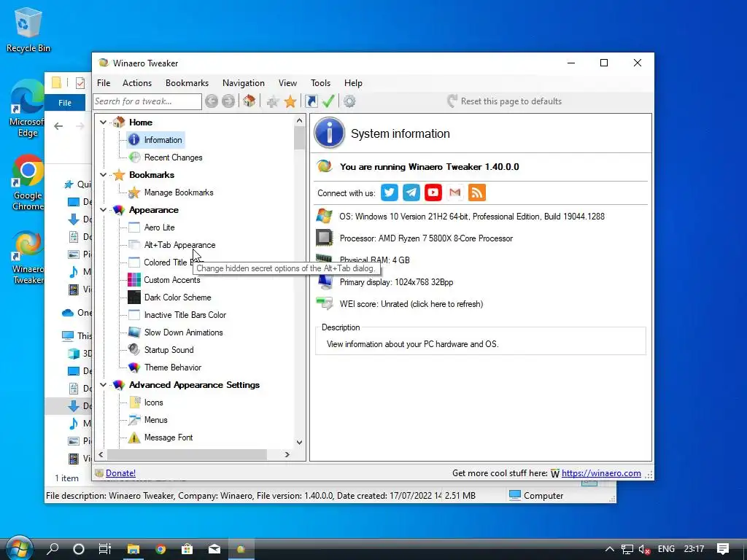Collapse the Bookmarks tree node
The width and height of the screenshot is (747, 560).
tap(103, 175)
